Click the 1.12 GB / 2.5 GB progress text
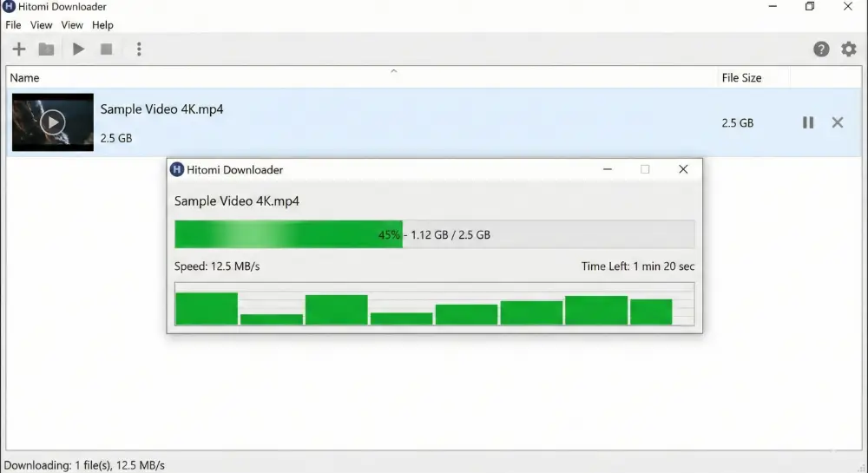The height and width of the screenshot is (473, 868). (x=450, y=234)
